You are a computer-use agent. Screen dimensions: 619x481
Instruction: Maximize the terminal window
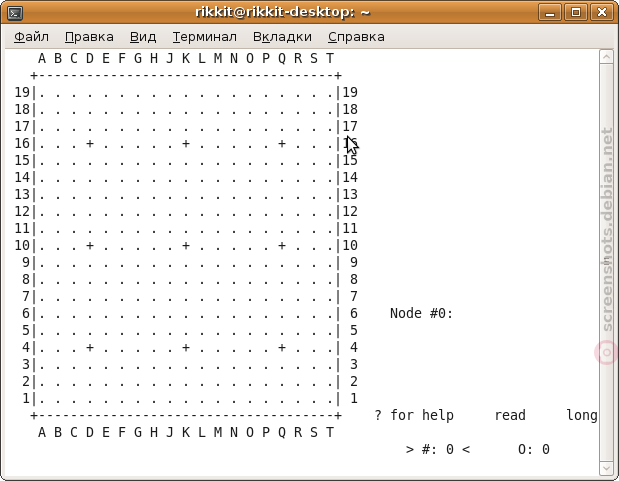(576, 12)
